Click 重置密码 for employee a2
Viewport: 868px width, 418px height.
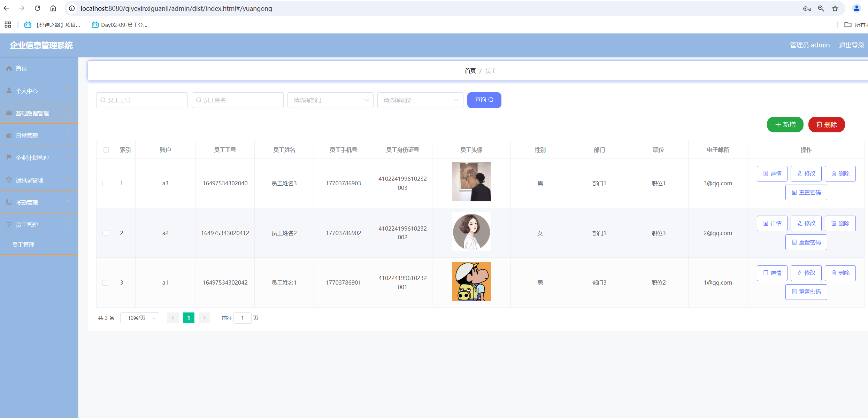806,242
